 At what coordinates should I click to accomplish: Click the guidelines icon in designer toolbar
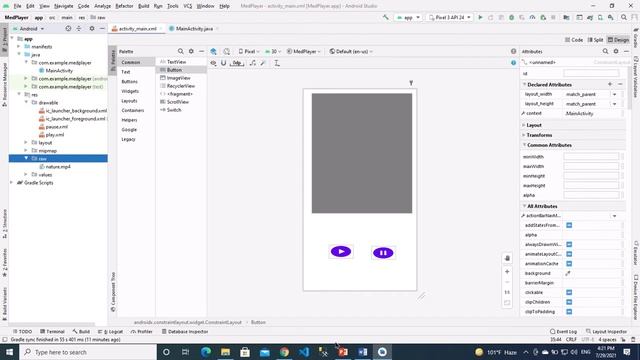click(x=277, y=63)
